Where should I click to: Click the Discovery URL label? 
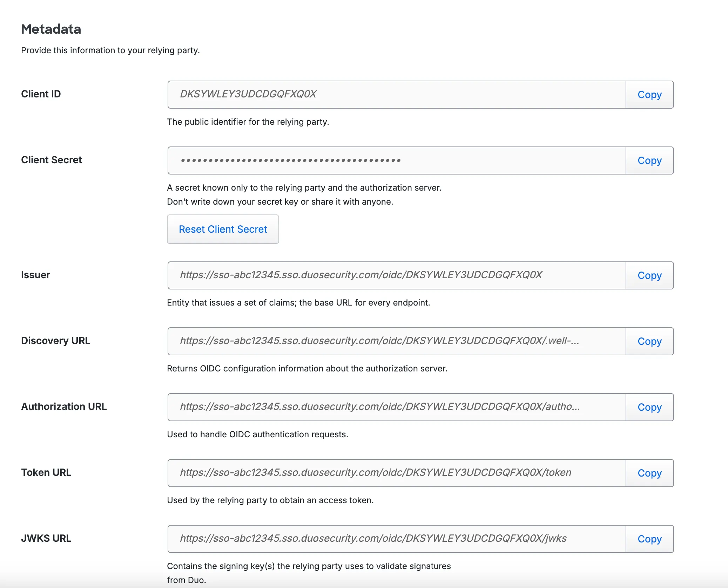[56, 341]
